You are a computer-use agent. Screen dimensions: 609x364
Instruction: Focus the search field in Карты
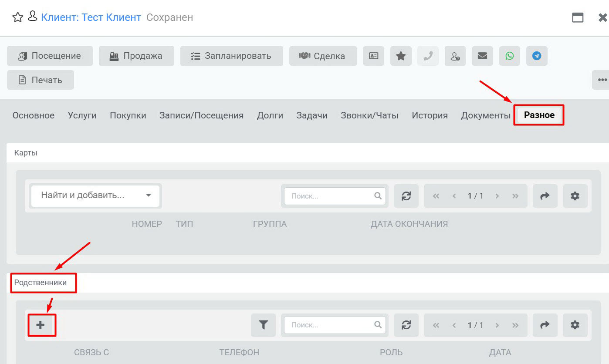tap(335, 196)
